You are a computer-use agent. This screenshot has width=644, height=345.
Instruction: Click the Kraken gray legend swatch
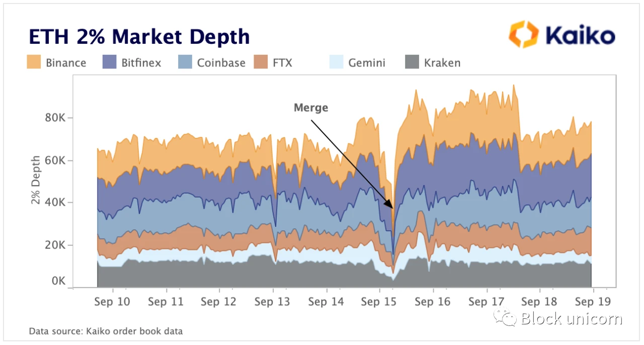point(412,62)
